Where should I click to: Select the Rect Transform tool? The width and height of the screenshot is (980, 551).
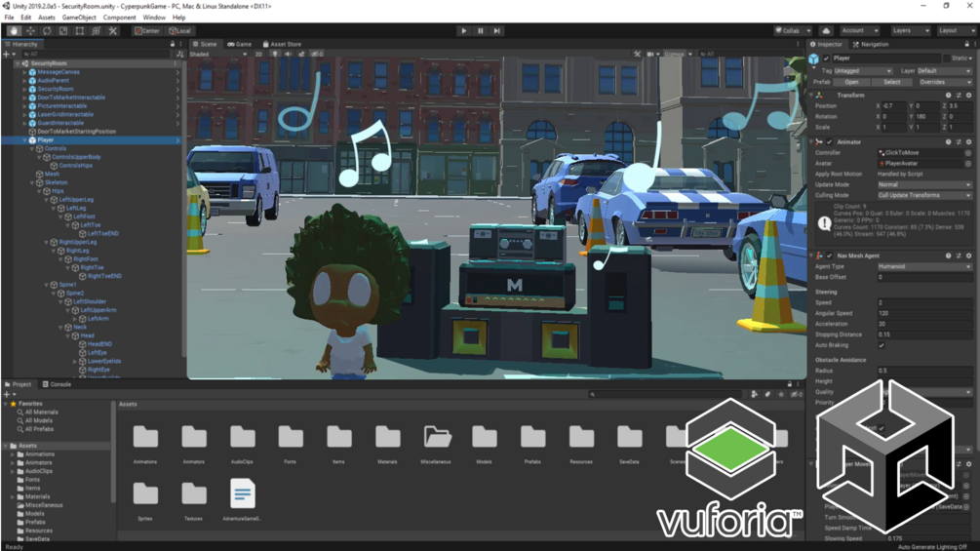pos(79,30)
